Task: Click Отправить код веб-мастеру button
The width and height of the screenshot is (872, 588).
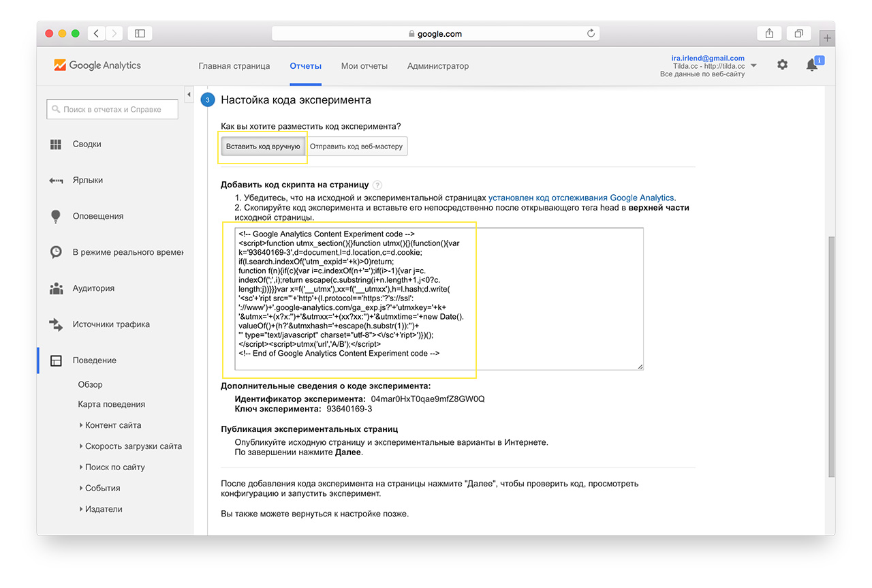Action: pyautogui.click(x=356, y=146)
